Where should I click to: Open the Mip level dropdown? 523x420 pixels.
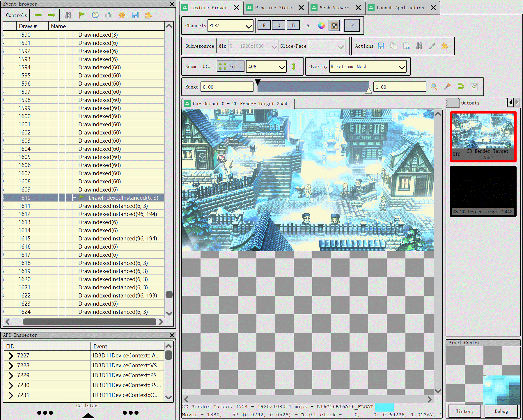click(x=253, y=46)
